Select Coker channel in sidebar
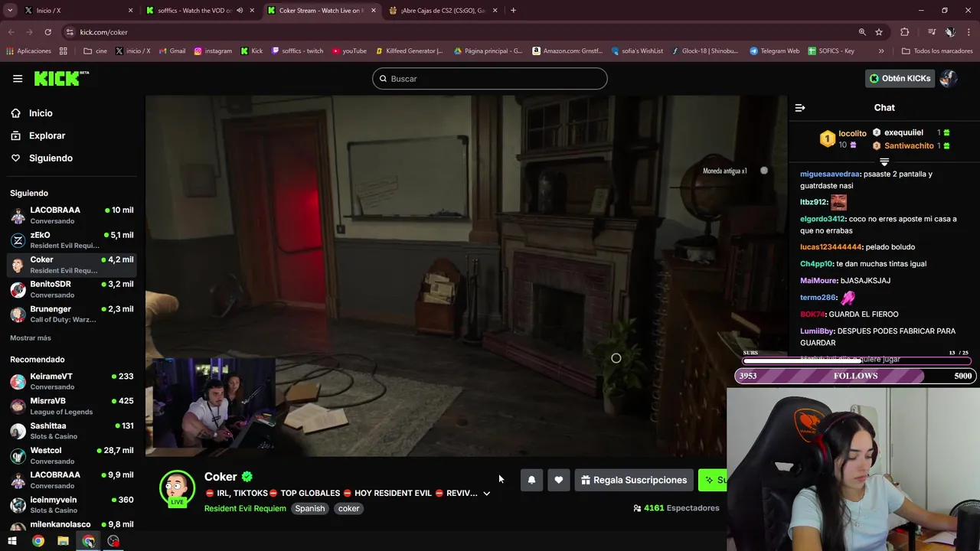Screen dimensions: 980x551 [x=72, y=265]
